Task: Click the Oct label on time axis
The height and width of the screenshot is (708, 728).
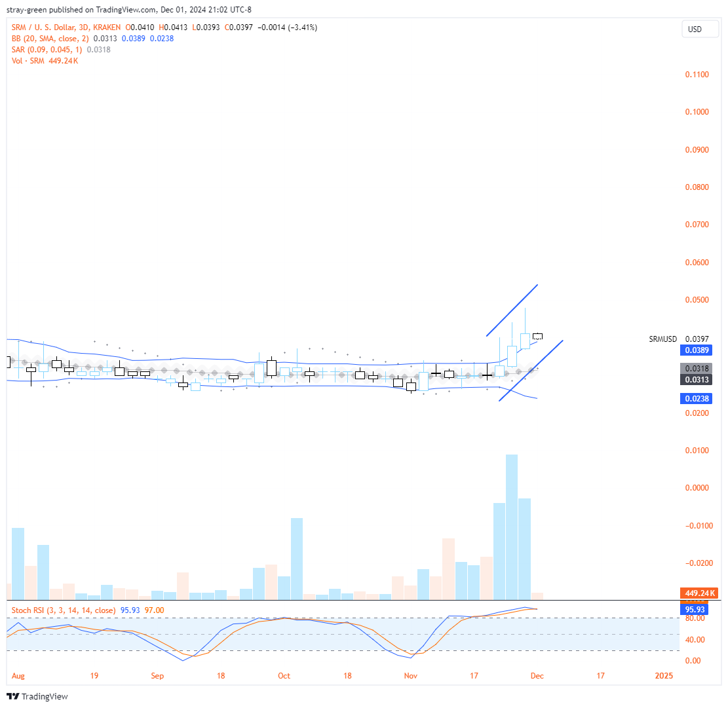Action: click(x=284, y=675)
